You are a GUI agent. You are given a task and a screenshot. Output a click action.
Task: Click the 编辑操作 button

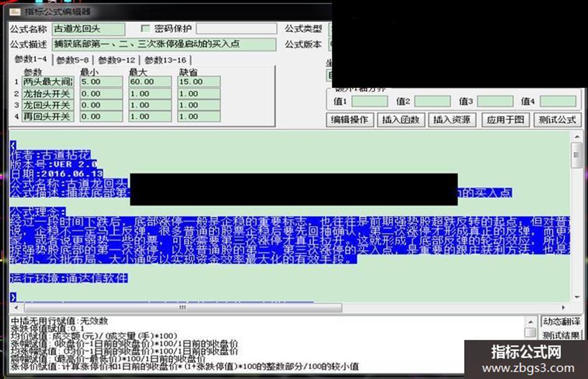[350, 119]
